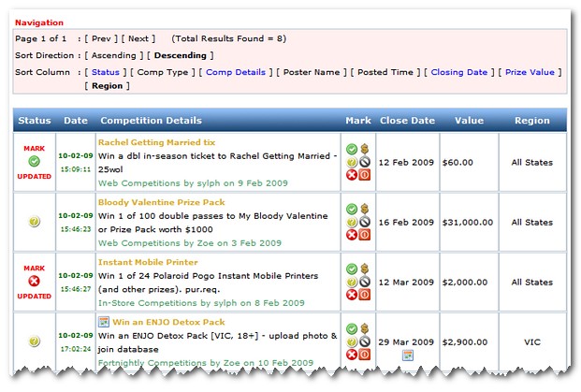Sort by Poster Name column
This screenshot has height=392, width=581.
[312, 72]
